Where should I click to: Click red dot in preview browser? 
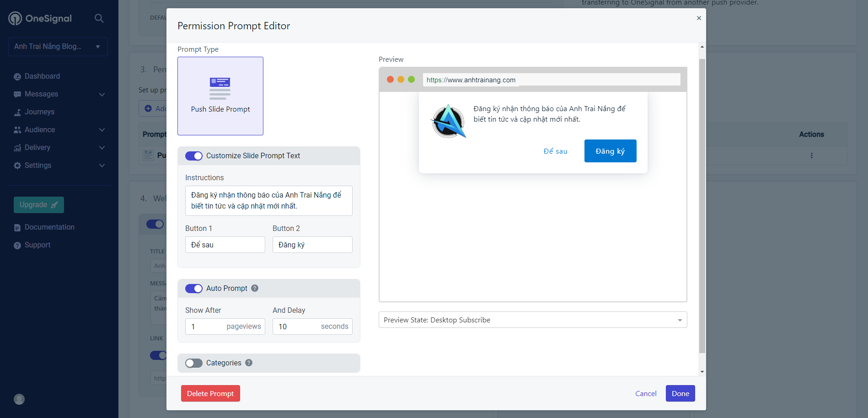coord(390,80)
